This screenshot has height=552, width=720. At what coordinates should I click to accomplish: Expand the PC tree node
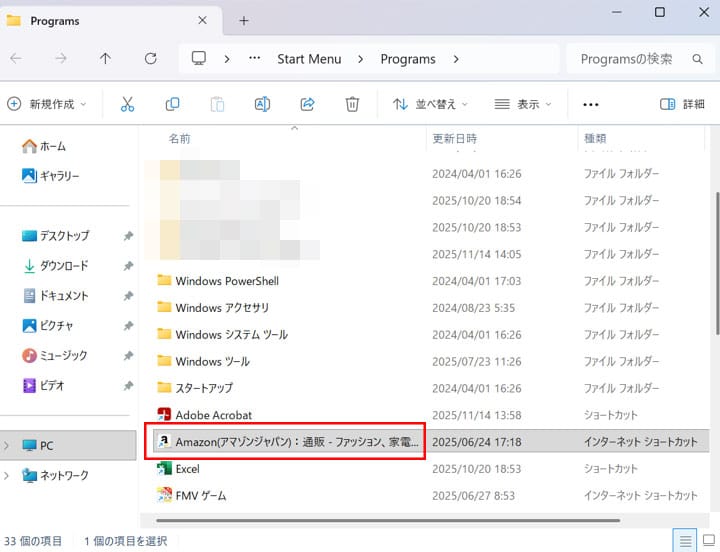8,445
